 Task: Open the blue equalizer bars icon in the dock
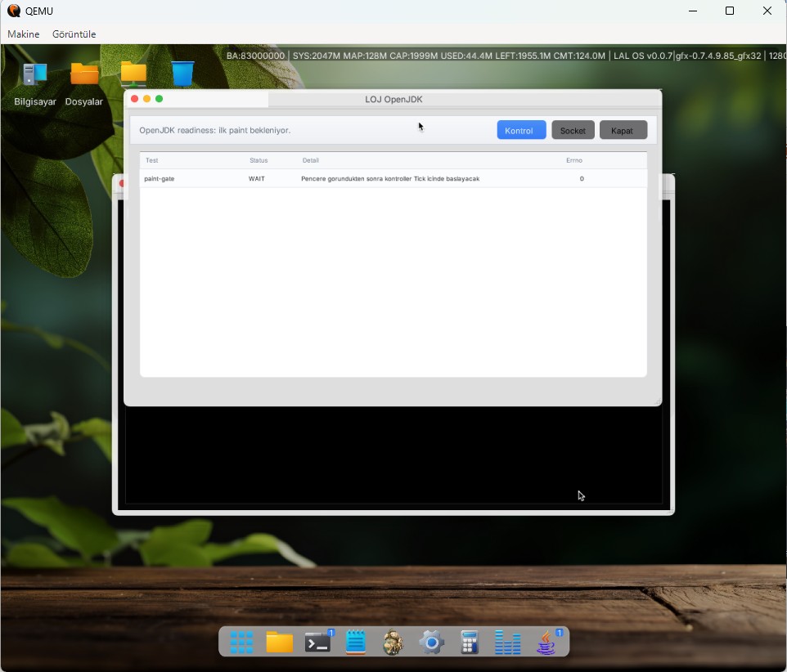tap(507, 642)
